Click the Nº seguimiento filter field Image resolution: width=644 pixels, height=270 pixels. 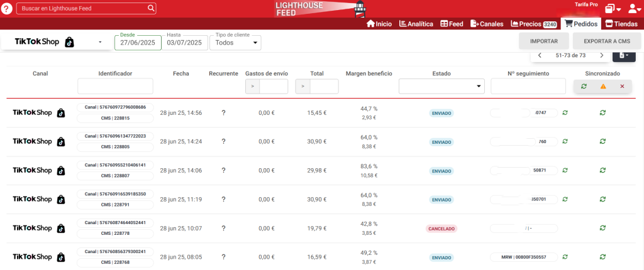pos(528,86)
